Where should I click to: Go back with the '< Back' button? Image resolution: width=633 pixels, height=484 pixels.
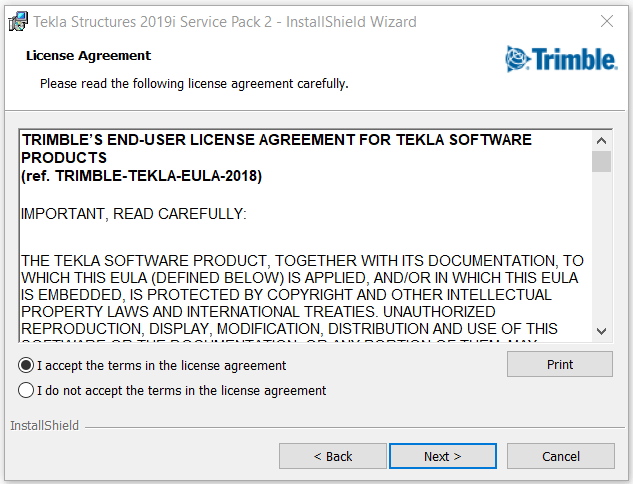pos(333,456)
